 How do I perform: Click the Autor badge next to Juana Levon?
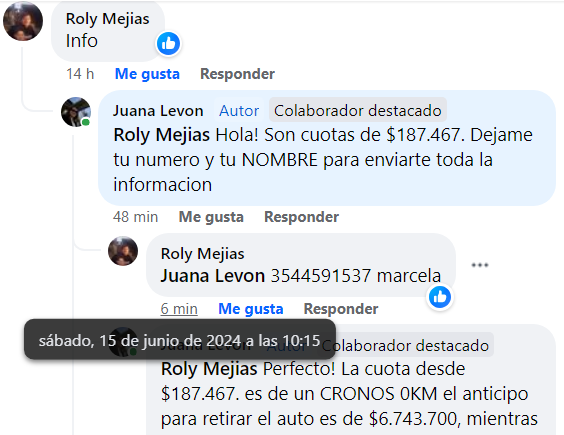pos(239,111)
